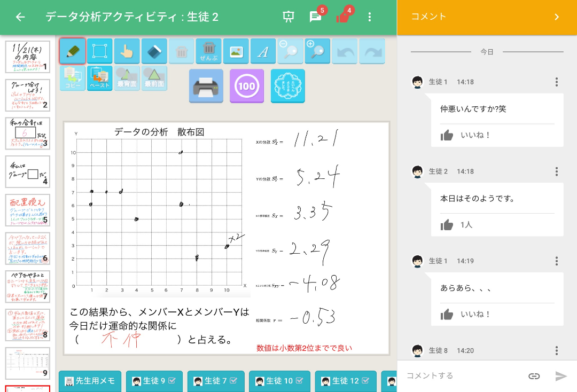Select the pencil drawing tool
This screenshot has height=392, width=577.
(x=73, y=51)
